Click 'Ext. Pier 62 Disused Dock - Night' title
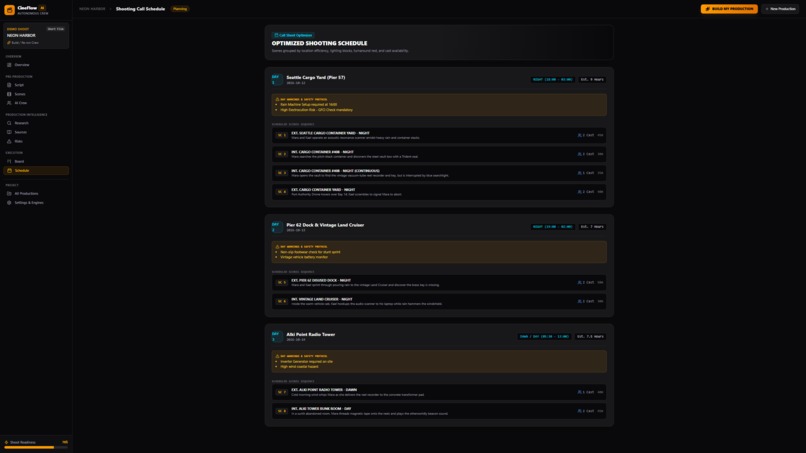 (x=321, y=280)
